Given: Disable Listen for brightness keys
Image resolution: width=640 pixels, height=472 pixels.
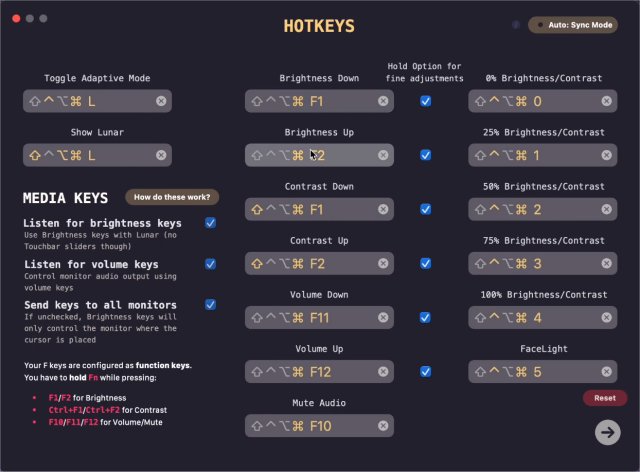Looking at the screenshot, I should (x=210, y=222).
